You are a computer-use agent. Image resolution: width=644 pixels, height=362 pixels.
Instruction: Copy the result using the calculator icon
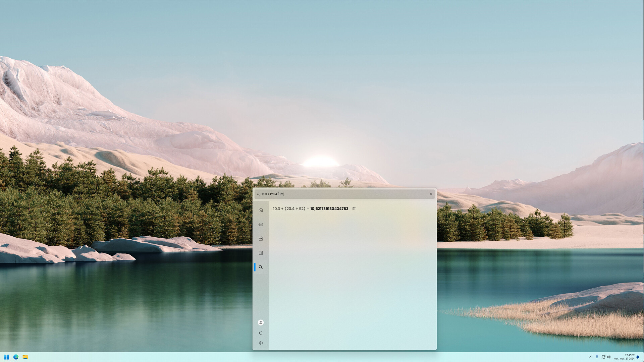[354, 208]
